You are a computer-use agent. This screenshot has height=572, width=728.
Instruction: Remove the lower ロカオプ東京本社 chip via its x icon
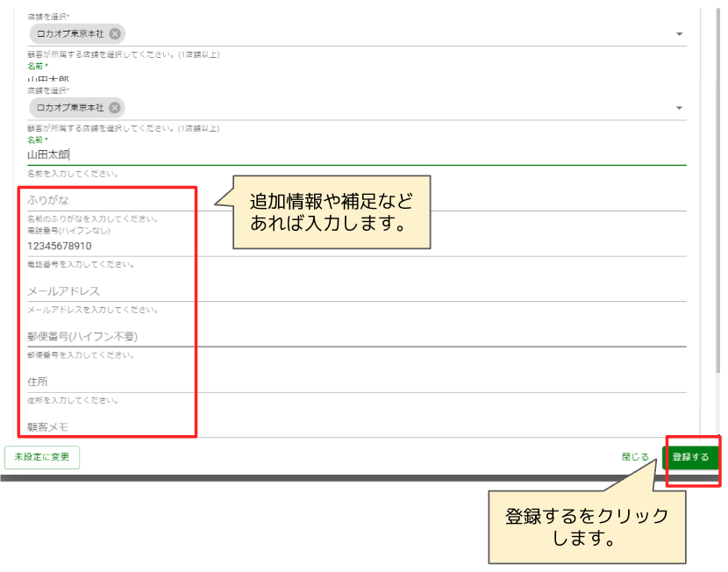[115, 108]
